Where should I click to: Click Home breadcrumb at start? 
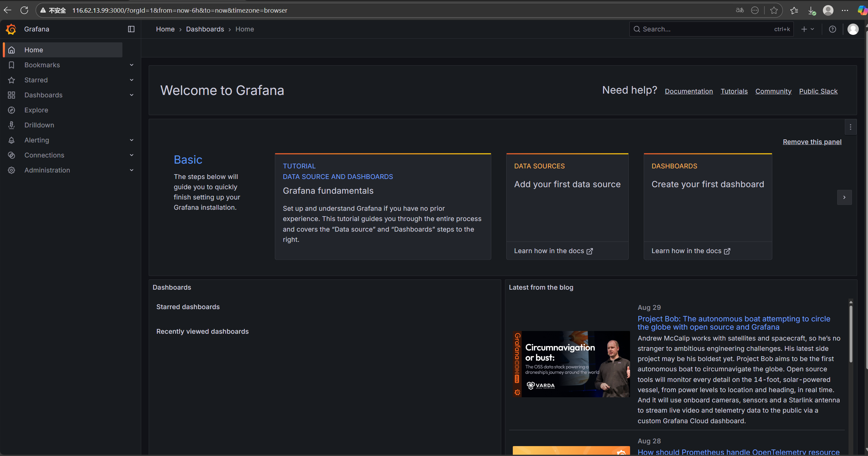click(165, 29)
